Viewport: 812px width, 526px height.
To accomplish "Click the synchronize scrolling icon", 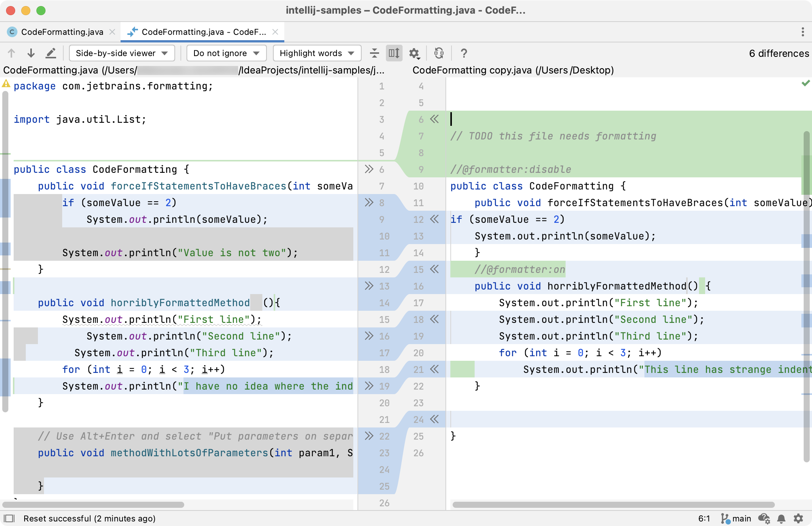I will [394, 54].
